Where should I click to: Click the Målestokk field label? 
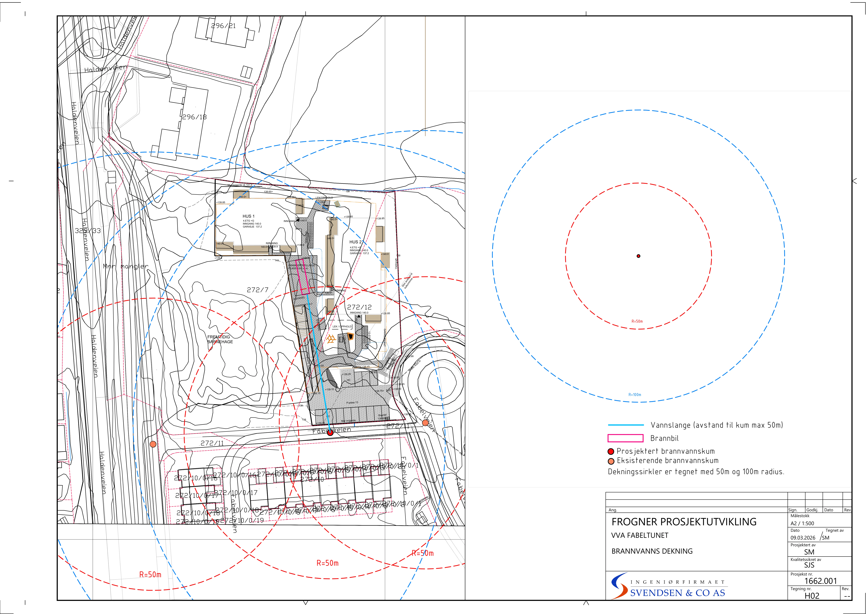(x=800, y=516)
